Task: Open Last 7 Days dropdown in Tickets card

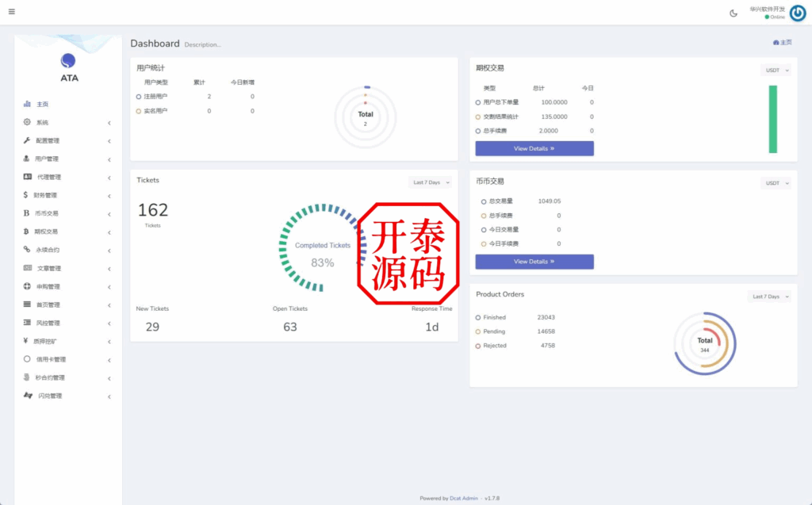Action: tap(430, 182)
